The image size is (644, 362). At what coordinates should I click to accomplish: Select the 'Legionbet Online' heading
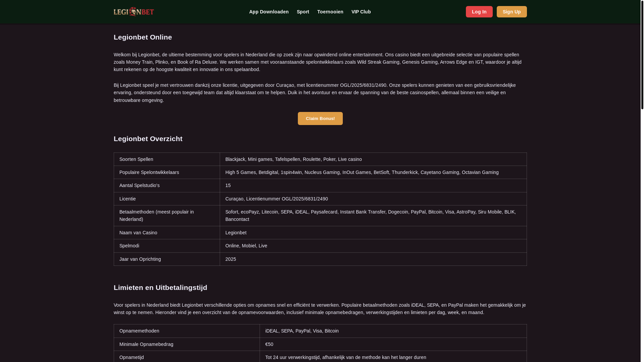click(143, 37)
